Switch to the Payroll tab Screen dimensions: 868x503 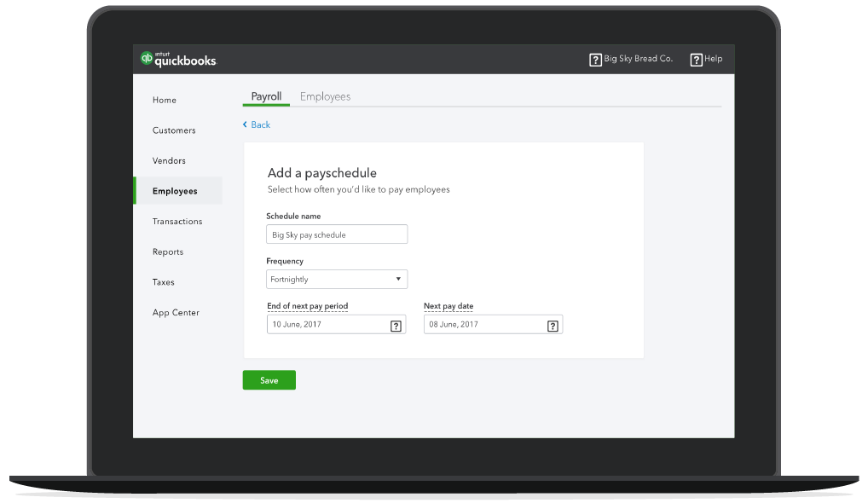pos(266,97)
